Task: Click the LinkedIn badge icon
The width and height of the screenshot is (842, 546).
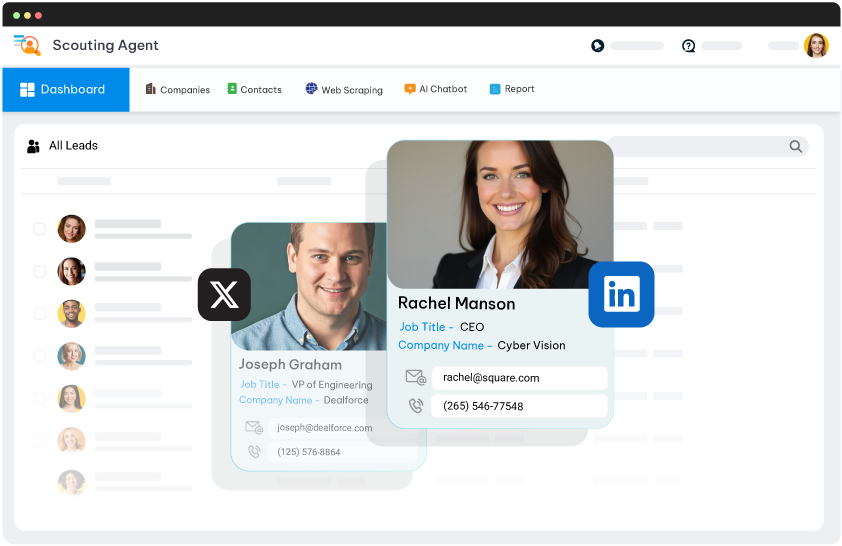Action: click(x=621, y=294)
